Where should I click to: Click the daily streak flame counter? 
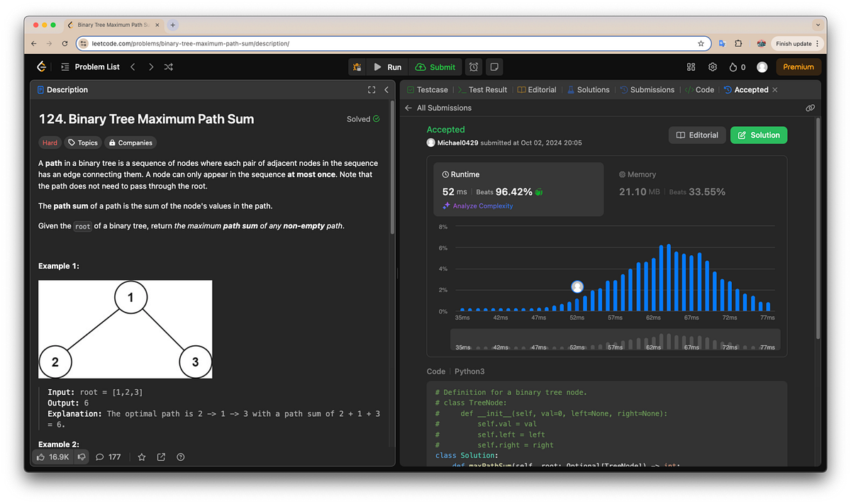[735, 67]
